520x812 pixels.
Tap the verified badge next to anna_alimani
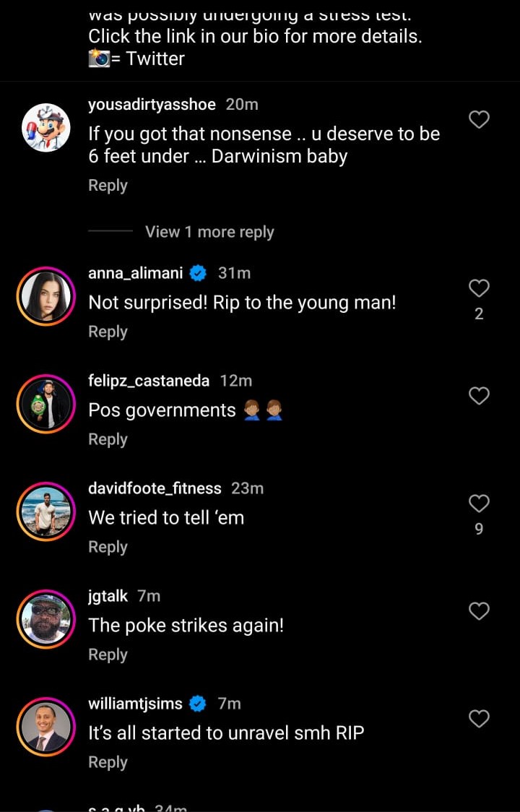[x=199, y=273]
